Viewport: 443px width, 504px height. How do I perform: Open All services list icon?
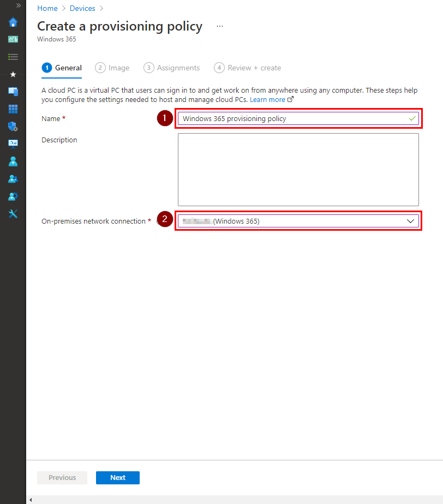[13, 57]
